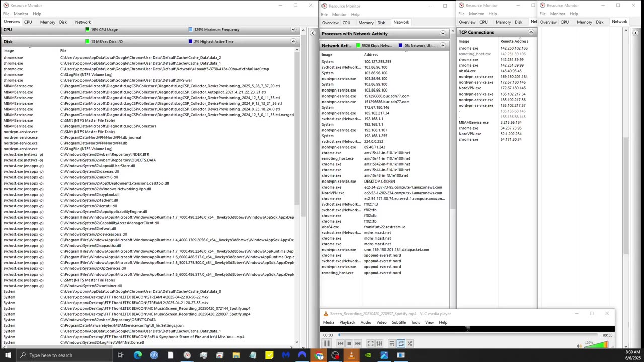Viewport: 644px width, 362px height.
Task: Pause playback in VLC media player
Action: pos(327,344)
